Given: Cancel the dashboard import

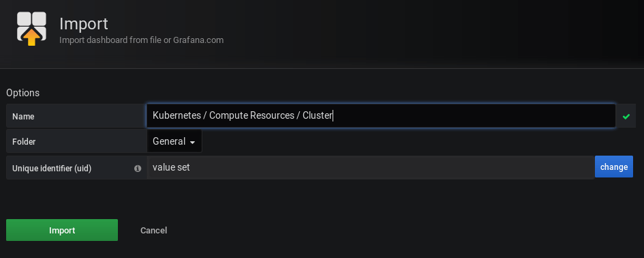Looking at the screenshot, I should 153,231.
